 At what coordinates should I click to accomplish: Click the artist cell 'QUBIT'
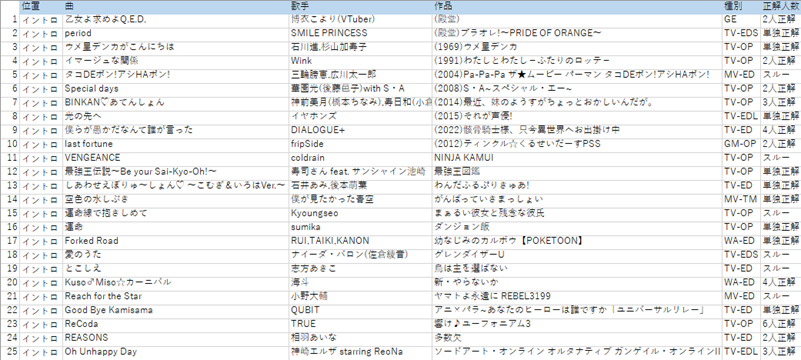(361, 310)
